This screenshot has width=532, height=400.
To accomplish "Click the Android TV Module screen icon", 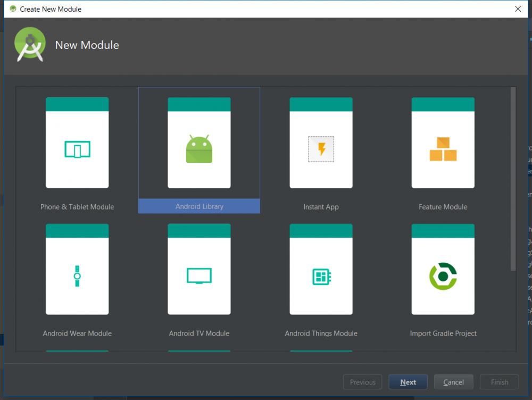I will click(x=199, y=275).
